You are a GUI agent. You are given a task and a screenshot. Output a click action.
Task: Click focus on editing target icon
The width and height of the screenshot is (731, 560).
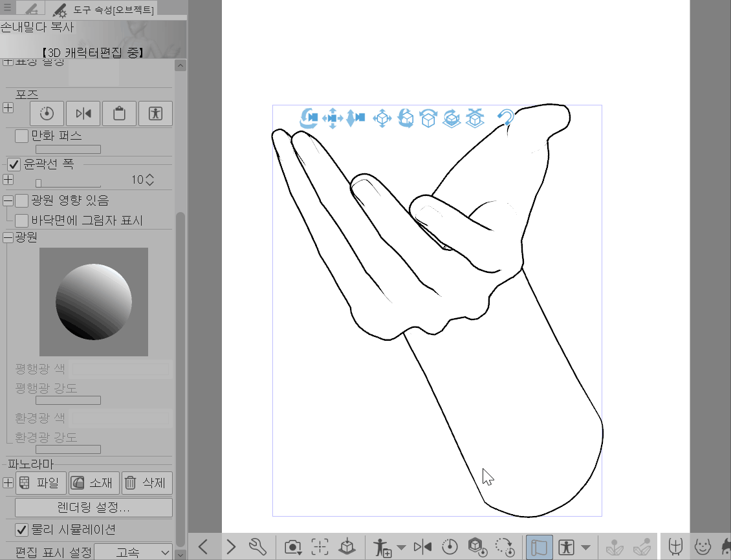tap(320, 546)
